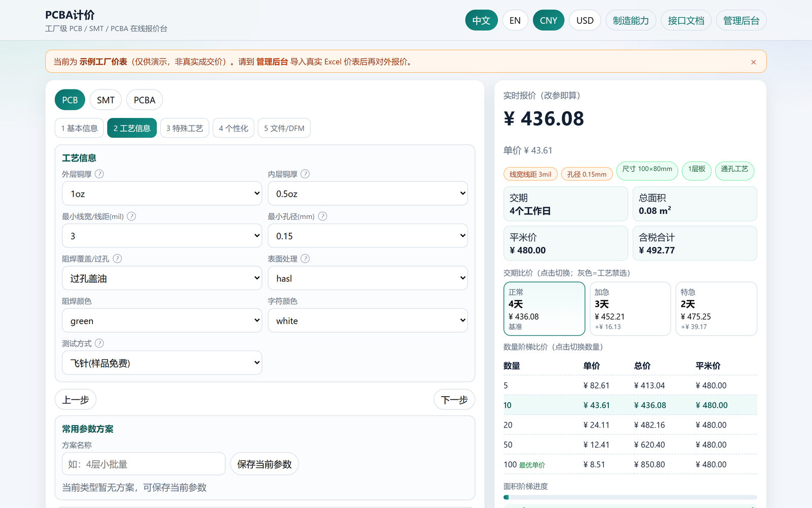Set currency to USD

coord(585,20)
